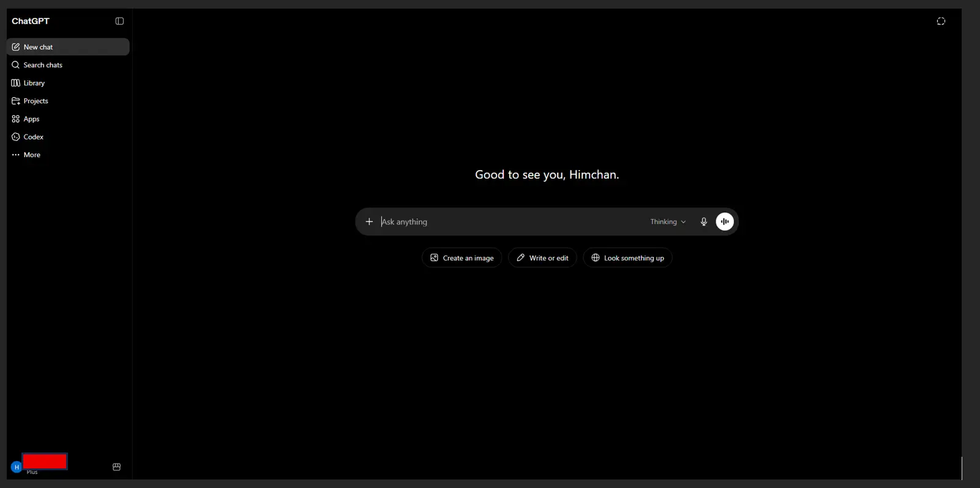Open the Thinking model dropdown
The image size is (980, 488).
[668, 221]
